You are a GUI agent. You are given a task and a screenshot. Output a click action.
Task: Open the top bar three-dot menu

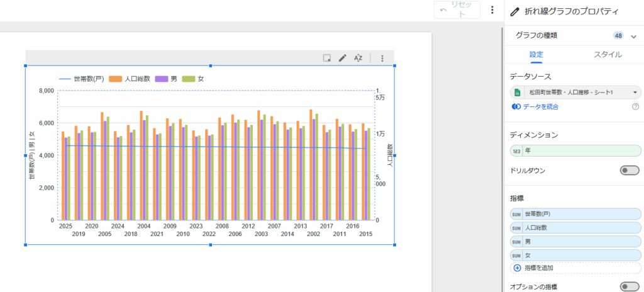coord(492,11)
